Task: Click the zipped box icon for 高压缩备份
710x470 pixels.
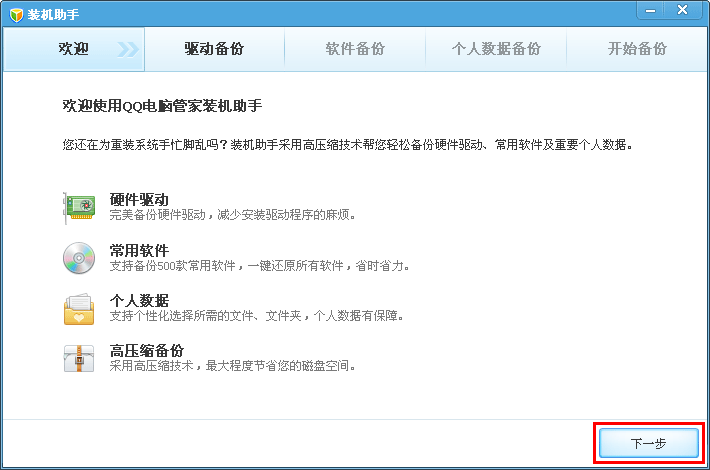Action: click(79, 359)
